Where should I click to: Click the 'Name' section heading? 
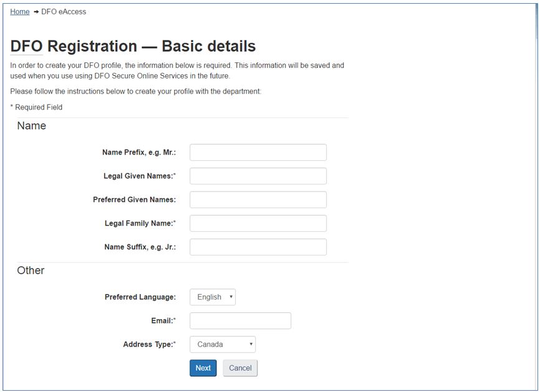click(x=31, y=126)
